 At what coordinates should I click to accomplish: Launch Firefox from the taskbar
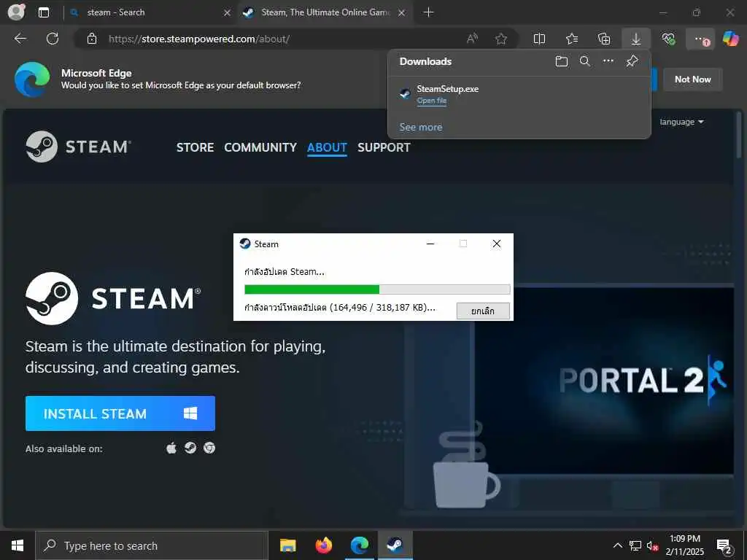323,545
